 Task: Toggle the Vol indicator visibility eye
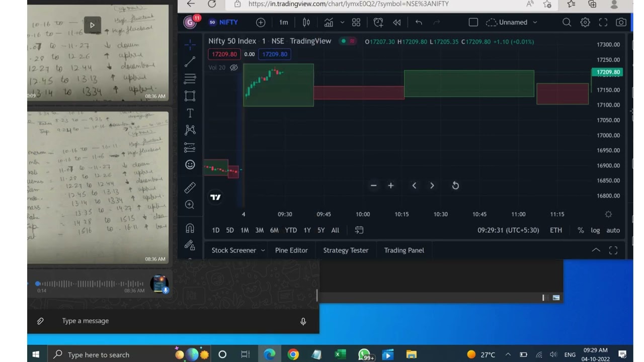point(233,67)
